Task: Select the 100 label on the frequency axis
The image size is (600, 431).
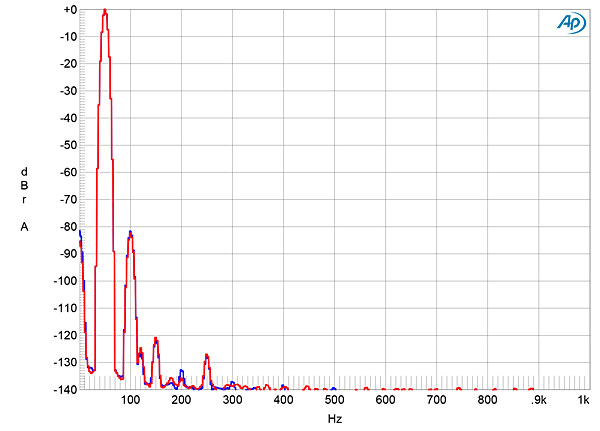Action: 130,400
